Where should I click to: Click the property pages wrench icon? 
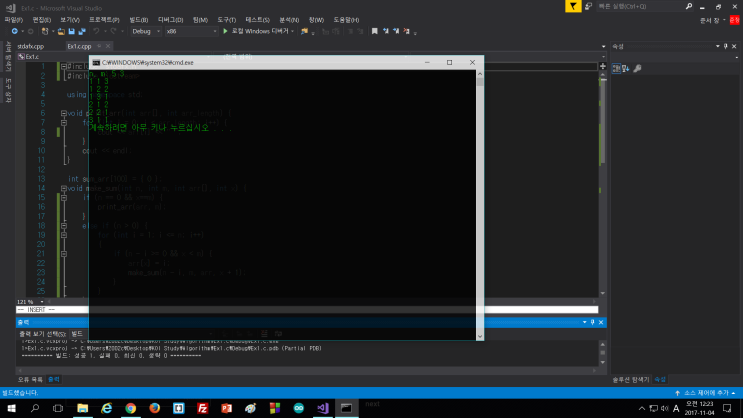[x=637, y=68]
